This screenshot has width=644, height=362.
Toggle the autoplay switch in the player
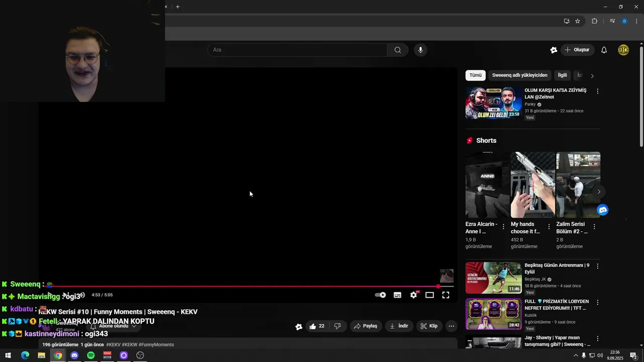(380, 295)
